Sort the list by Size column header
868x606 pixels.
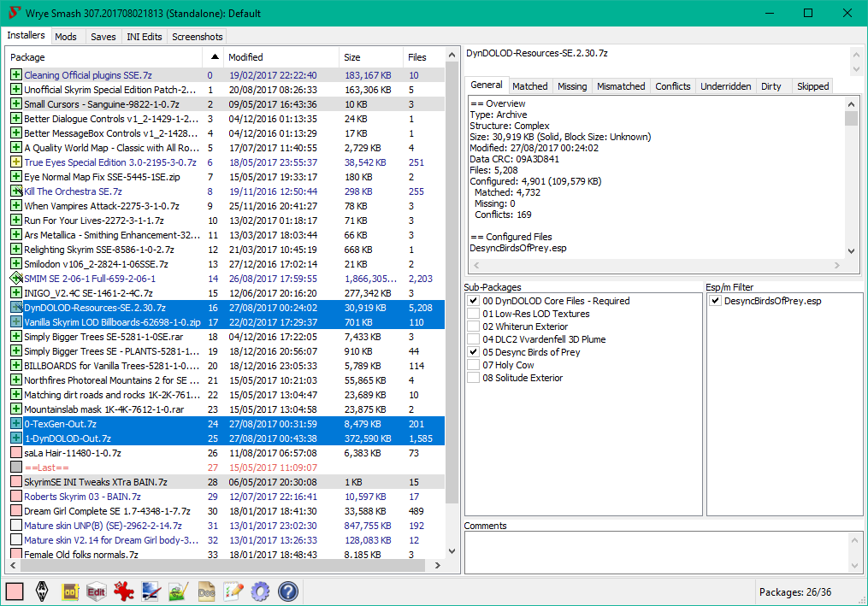371,57
